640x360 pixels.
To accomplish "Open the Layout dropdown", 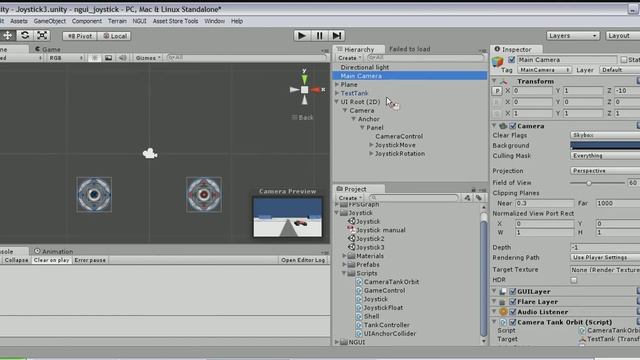I will [622, 36].
